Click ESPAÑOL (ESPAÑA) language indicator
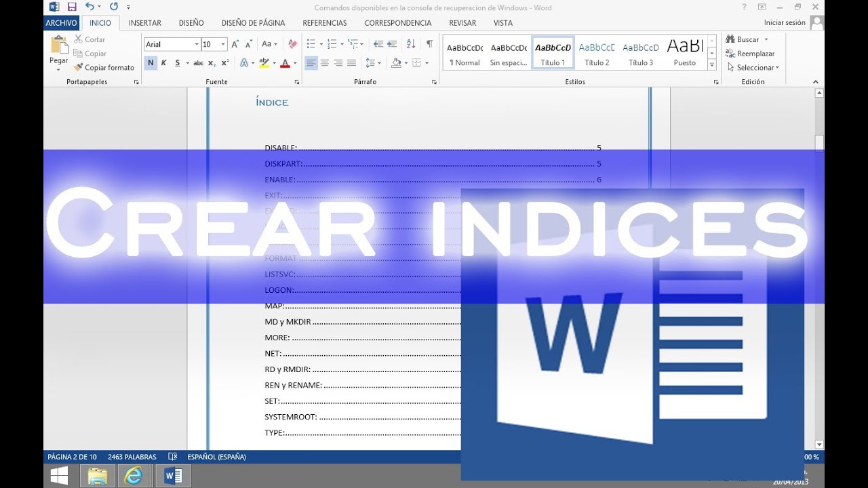Image resolution: width=868 pixels, height=488 pixels. [x=216, y=457]
